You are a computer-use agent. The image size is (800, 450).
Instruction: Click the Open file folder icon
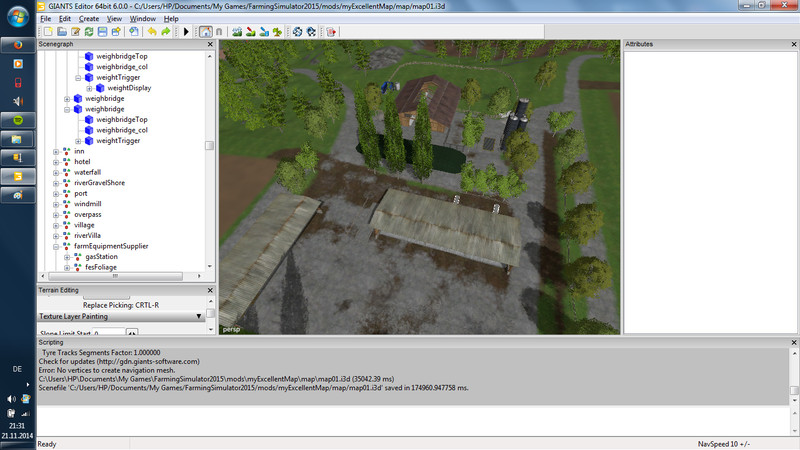[x=62, y=32]
